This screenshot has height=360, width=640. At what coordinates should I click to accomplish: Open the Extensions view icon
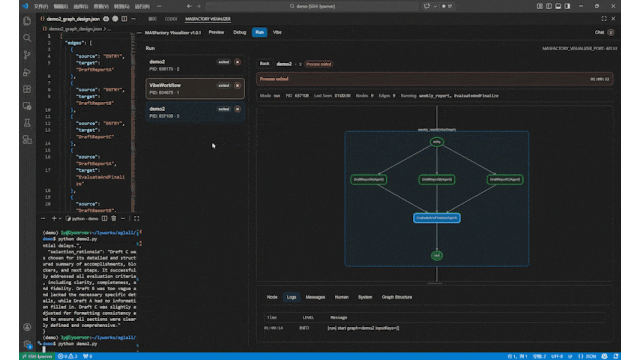point(27,89)
